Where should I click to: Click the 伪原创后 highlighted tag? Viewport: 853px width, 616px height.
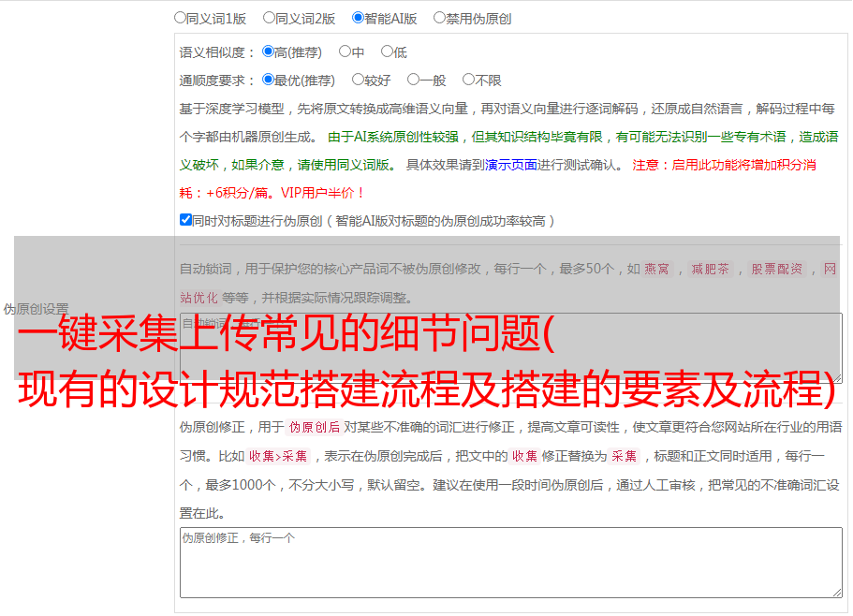coord(315,427)
